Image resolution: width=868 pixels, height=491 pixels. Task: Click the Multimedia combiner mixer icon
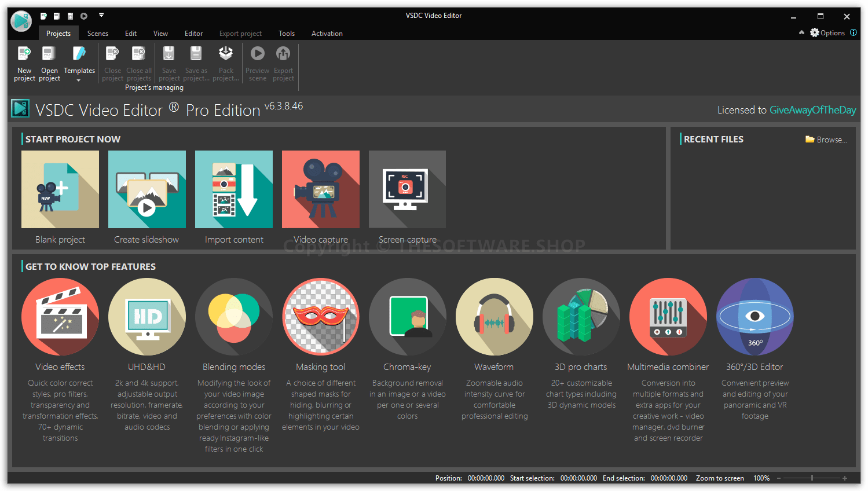(x=668, y=317)
